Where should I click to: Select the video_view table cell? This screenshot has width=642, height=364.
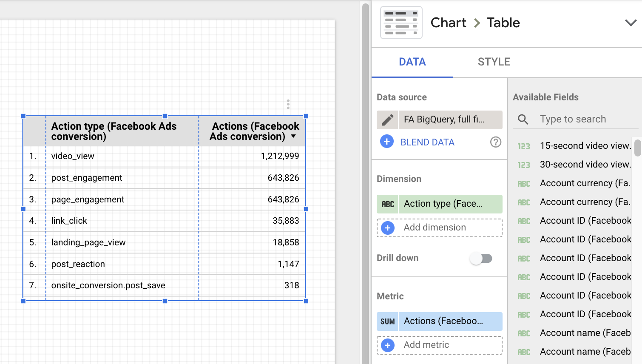(x=122, y=156)
